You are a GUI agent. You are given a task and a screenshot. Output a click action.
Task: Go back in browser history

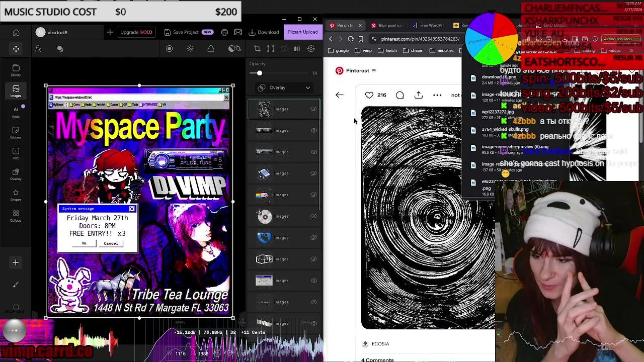click(x=331, y=39)
